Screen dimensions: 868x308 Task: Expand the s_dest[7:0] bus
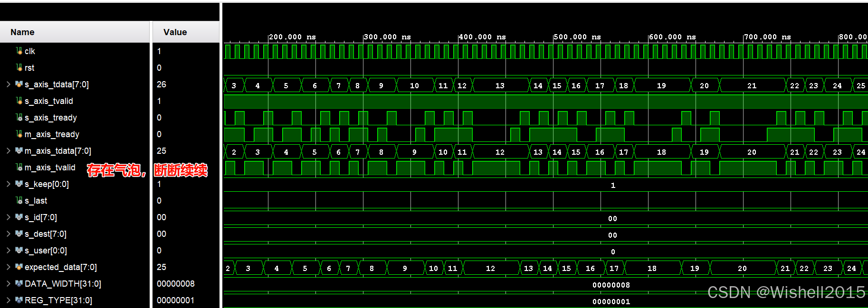8,234
